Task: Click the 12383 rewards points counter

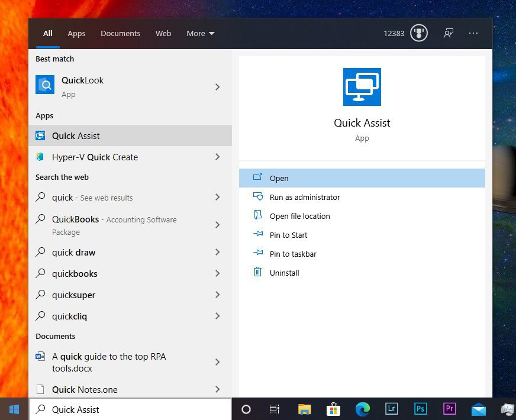Action: click(x=394, y=34)
